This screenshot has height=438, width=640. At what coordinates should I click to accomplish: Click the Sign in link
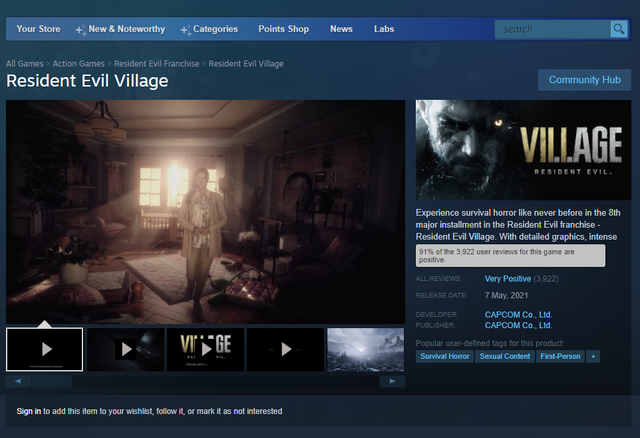click(29, 411)
